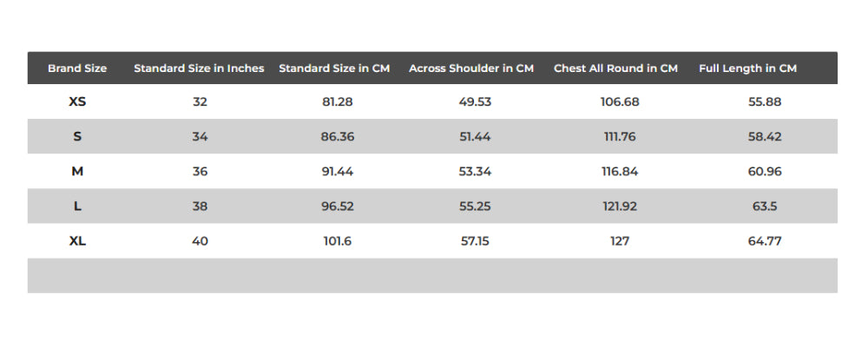Image resolution: width=868 pixels, height=347 pixels.
Task: Click the 32 inches value
Action: (x=200, y=101)
